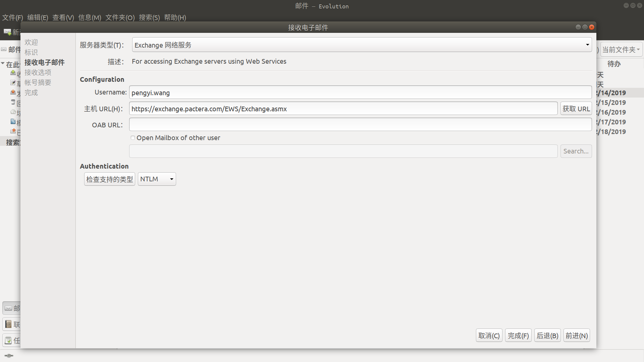Select the 接收选项 wizard step
Viewport: 644px width, 362px height.
coord(38,72)
